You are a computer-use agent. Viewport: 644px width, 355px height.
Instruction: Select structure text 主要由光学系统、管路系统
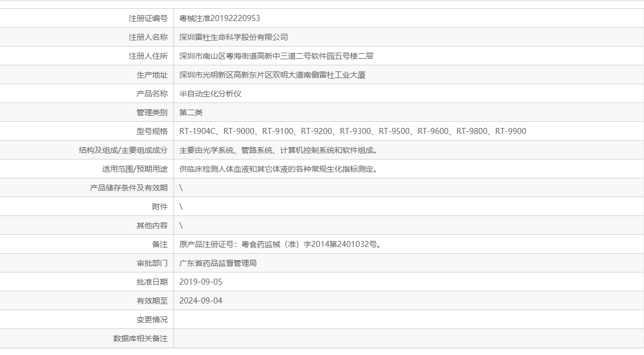point(278,150)
